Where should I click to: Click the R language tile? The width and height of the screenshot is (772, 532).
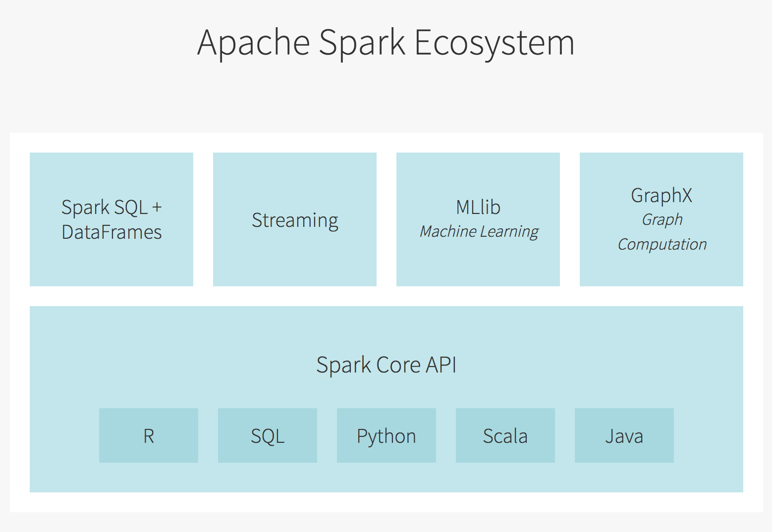pyautogui.click(x=148, y=435)
